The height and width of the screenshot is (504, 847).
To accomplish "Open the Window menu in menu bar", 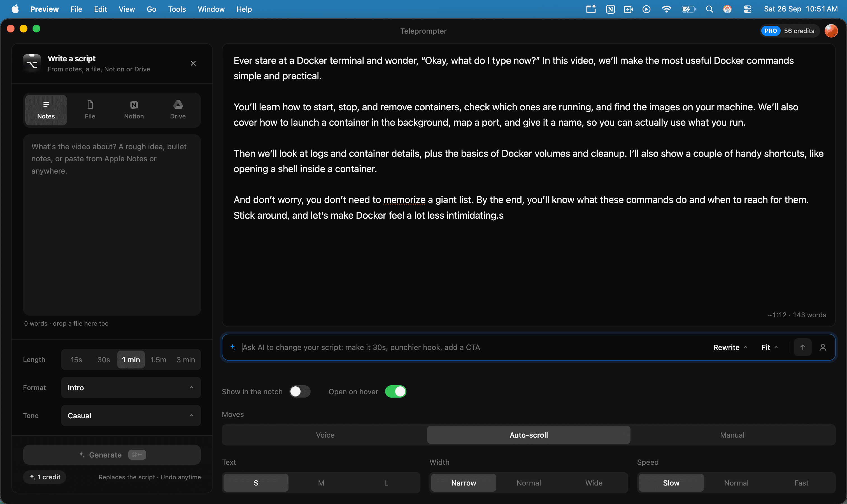I will click(211, 9).
